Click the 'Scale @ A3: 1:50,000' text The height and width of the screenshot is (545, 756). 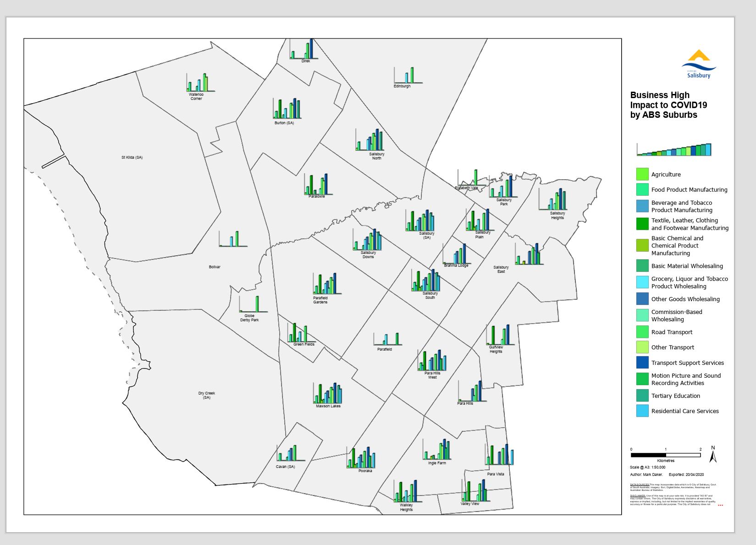[x=647, y=468]
